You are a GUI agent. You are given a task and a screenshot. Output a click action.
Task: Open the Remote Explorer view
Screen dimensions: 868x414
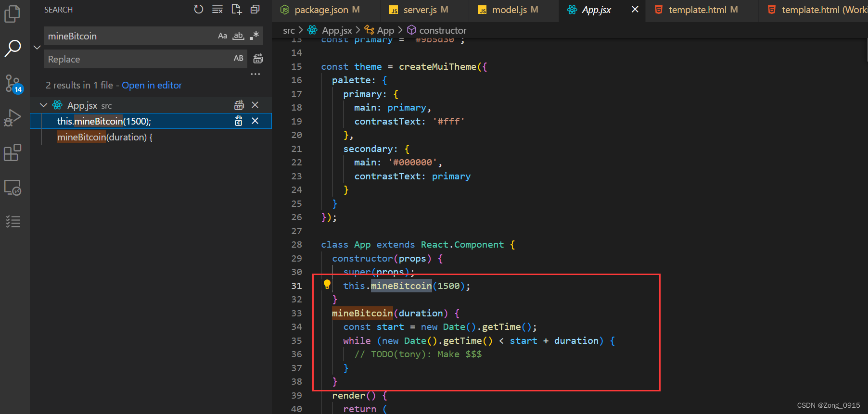(13, 188)
